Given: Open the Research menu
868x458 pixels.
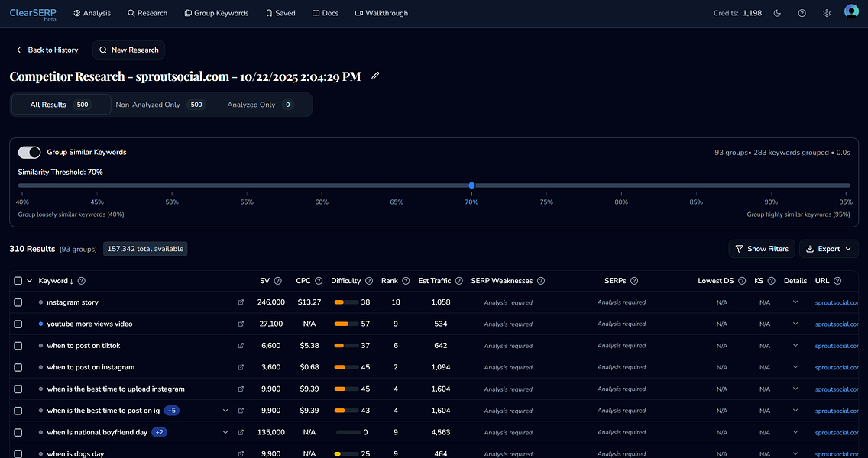Looking at the screenshot, I should (147, 13).
